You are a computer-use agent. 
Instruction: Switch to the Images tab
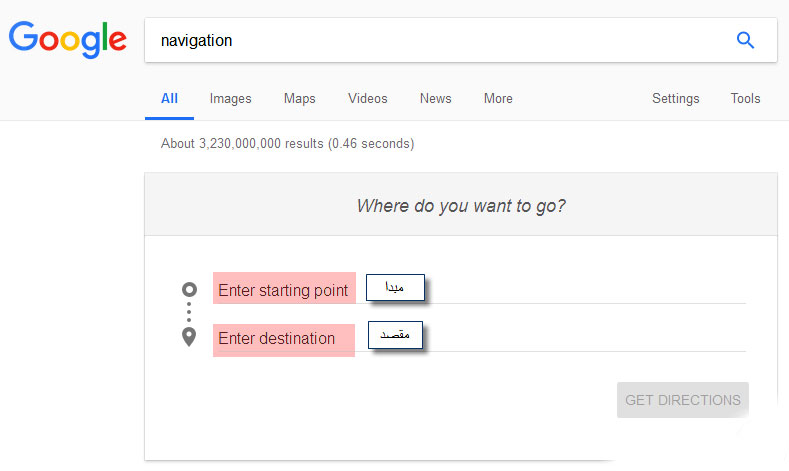(x=230, y=98)
